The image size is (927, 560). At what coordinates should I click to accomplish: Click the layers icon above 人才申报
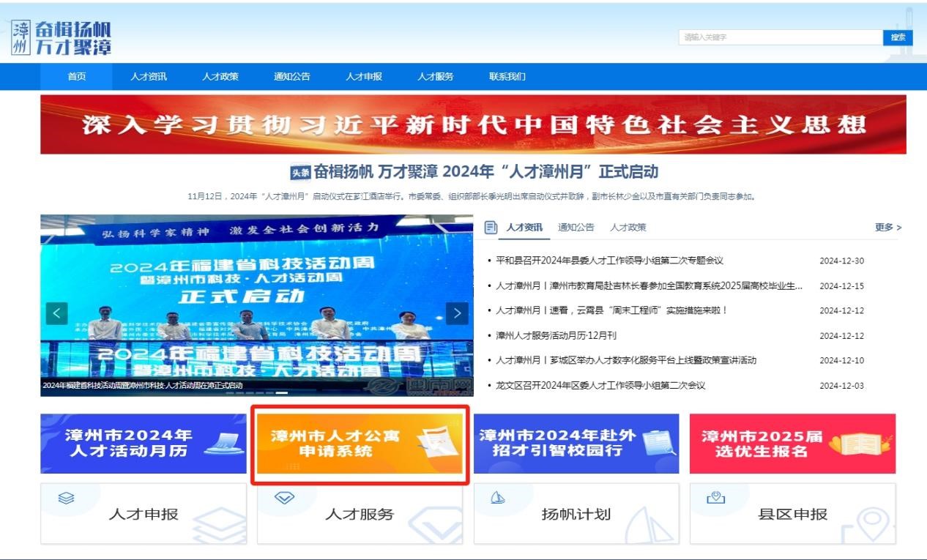click(66, 498)
